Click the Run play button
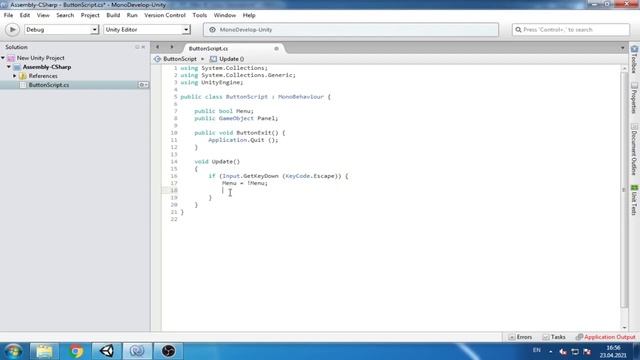The width and height of the screenshot is (640, 360). pos(12,30)
